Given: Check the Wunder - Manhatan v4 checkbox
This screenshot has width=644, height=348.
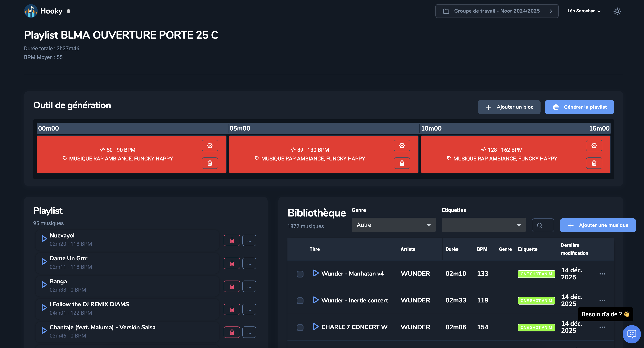Looking at the screenshot, I should tap(300, 274).
